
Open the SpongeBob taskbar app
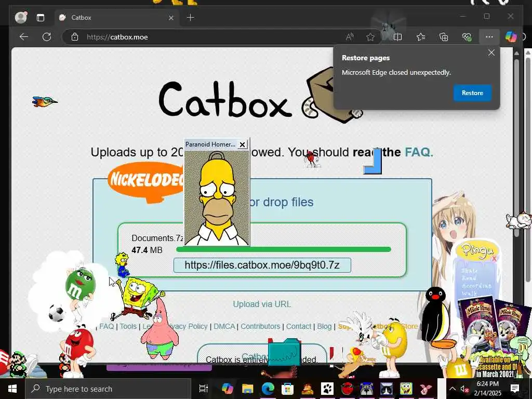click(406, 389)
